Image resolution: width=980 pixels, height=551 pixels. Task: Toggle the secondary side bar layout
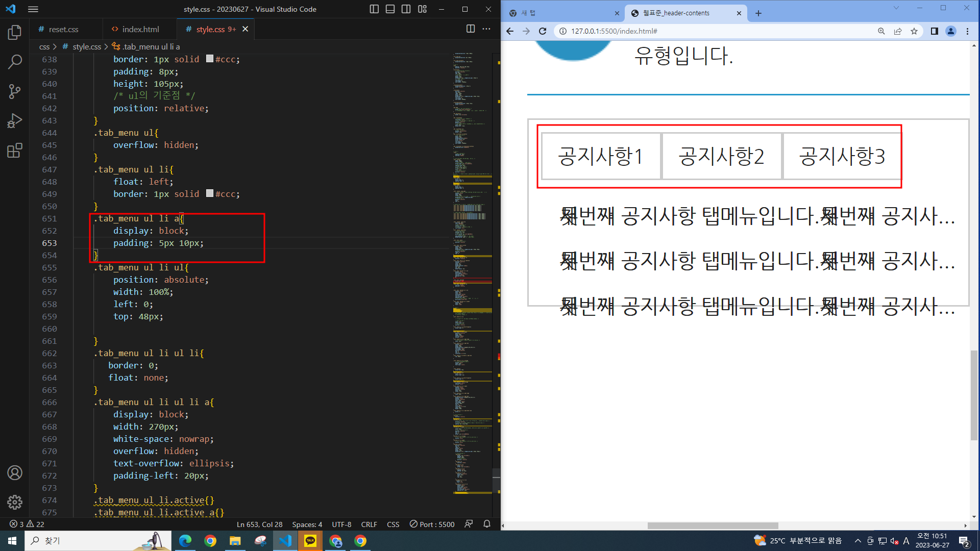(406, 9)
